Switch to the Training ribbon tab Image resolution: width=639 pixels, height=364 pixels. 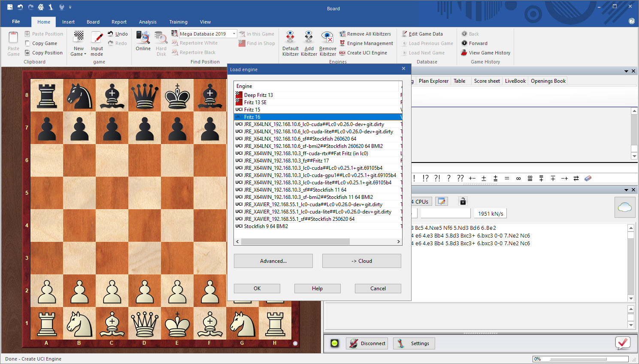(178, 22)
